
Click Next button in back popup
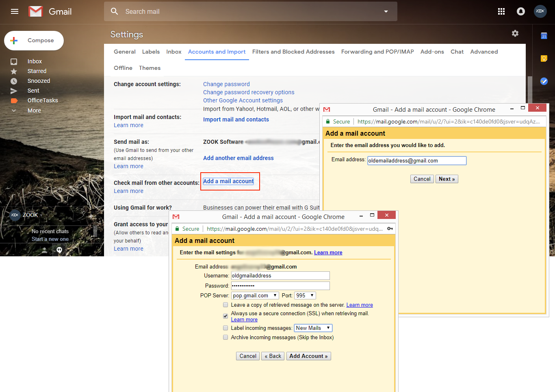click(447, 179)
